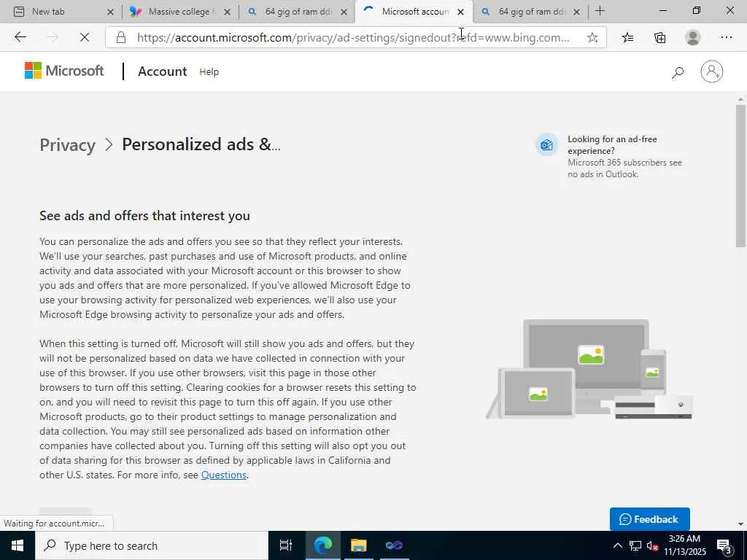Add this page to favorites star icon
Image resolution: width=747 pixels, height=560 pixels.
[592, 38]
